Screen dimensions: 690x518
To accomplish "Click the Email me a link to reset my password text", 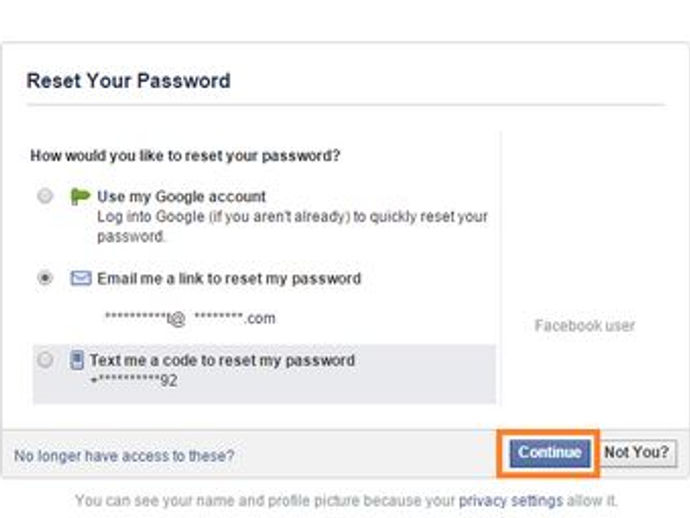I will click(x=229, y=279).
